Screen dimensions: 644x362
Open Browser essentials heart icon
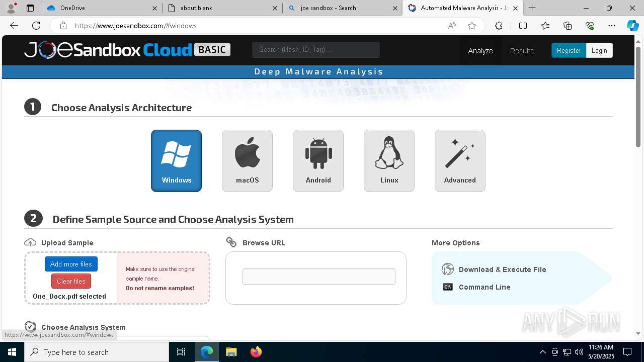pos(590,26)
